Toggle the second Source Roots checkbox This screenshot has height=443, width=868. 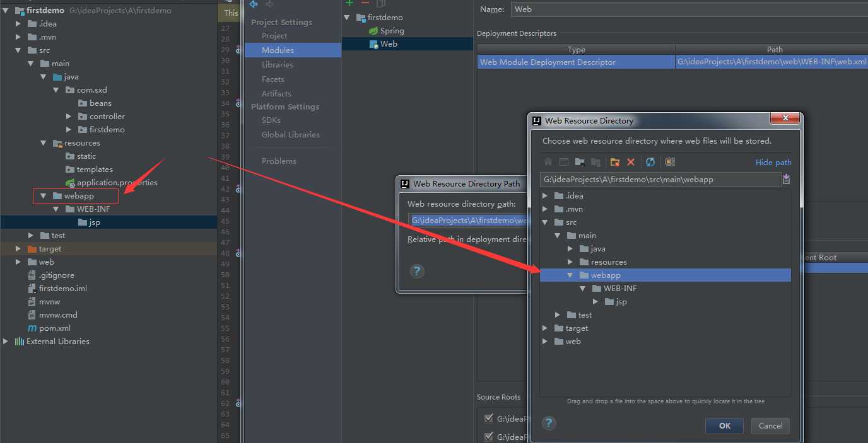pos(488,436)
